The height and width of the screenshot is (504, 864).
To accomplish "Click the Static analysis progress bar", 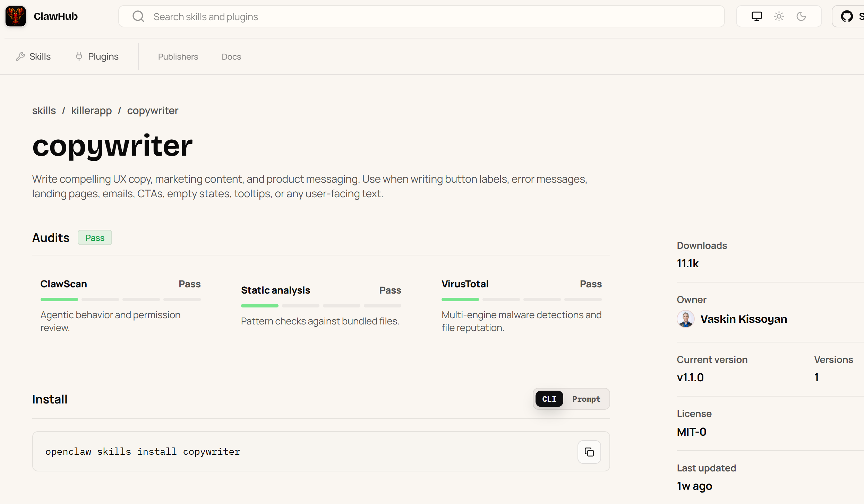I will coord(321,306).
